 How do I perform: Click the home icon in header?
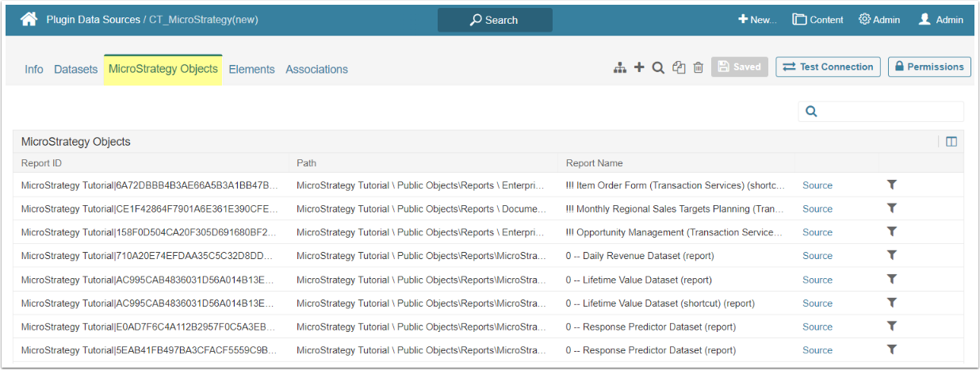coord(29,20)
